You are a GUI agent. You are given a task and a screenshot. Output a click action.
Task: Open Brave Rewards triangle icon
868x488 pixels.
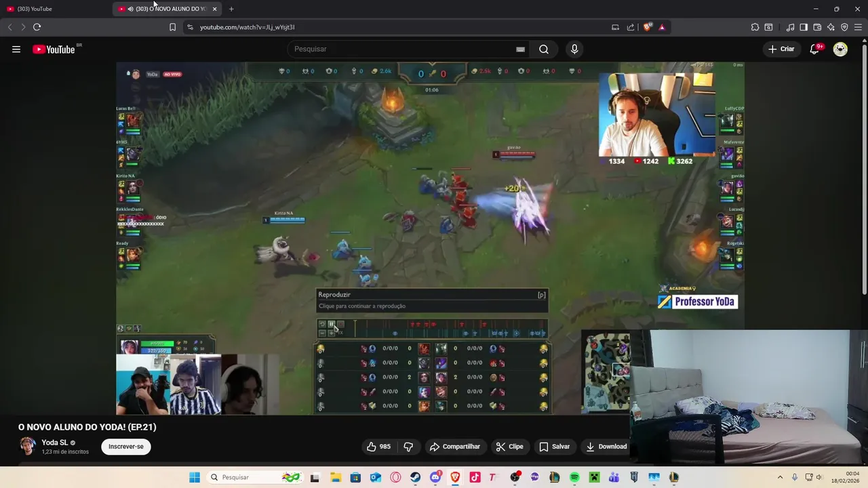pyautogui.click(x=662, y=27)
